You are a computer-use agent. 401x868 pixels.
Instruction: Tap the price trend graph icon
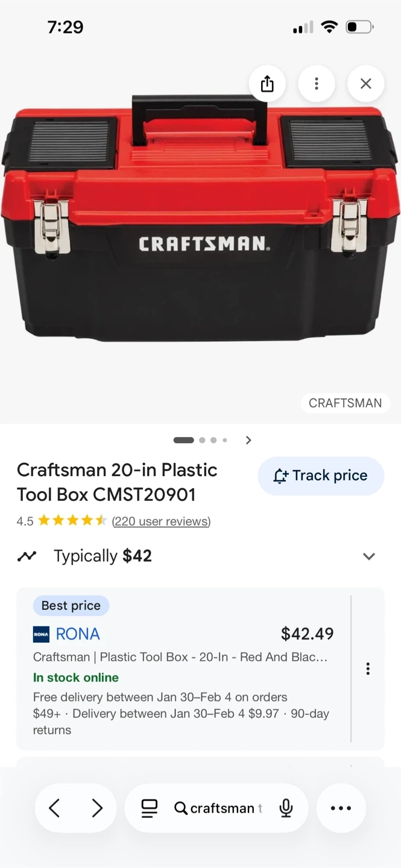tap(27, 556)
